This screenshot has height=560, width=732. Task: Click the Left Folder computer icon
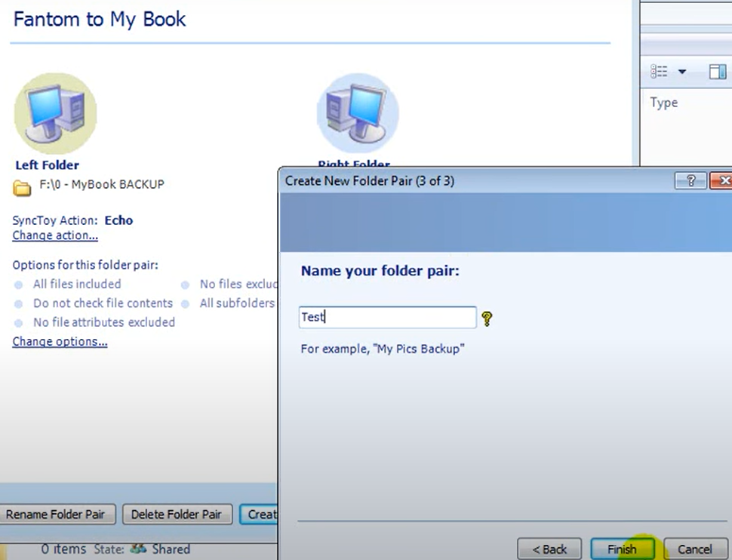56,113
